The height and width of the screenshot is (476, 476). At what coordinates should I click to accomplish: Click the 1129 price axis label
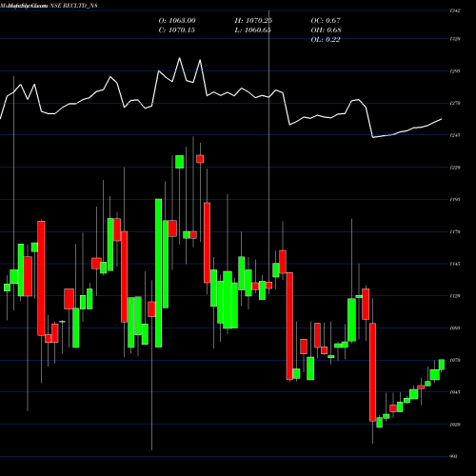tap(455, 296)
